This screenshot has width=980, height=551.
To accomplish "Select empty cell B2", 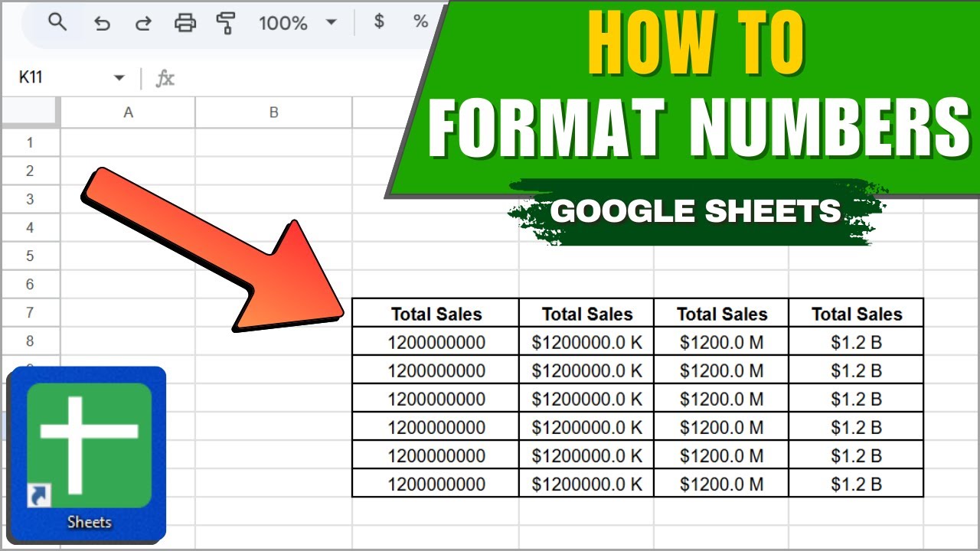I will click(x=274, y=171).
